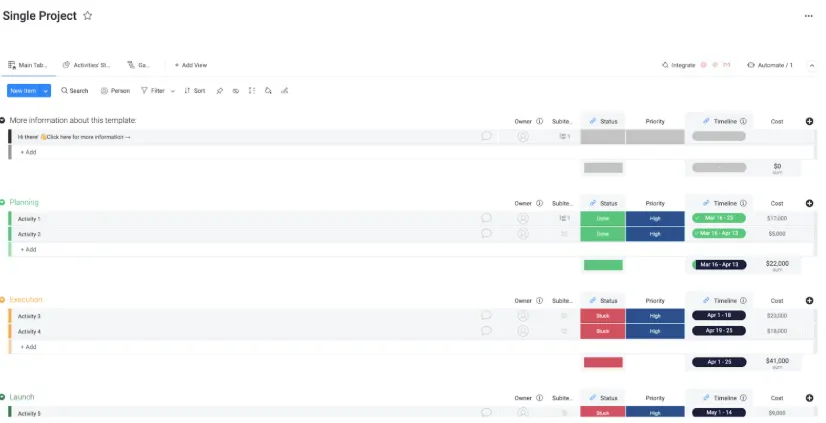The height and width of the screenshot is (423, 826).
Task: Click the Mar 16 - 23 timeline of Activity 1
Action: coord(719,218)
